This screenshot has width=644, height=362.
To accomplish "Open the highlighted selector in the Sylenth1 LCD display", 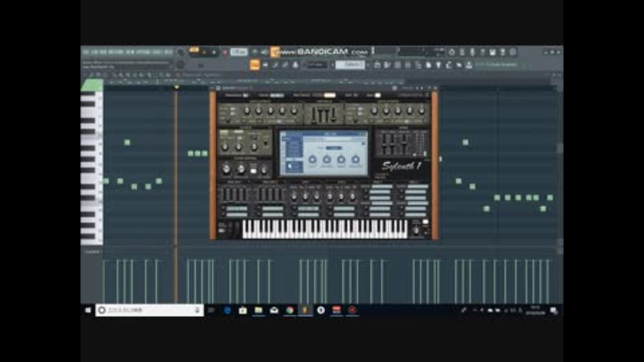I will click(333, 147).
